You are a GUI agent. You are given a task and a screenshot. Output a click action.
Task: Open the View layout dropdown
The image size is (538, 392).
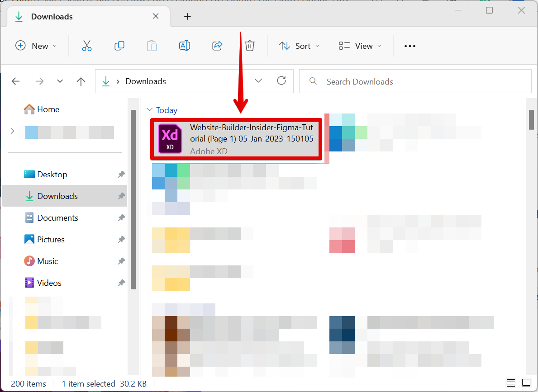[360, 46]
